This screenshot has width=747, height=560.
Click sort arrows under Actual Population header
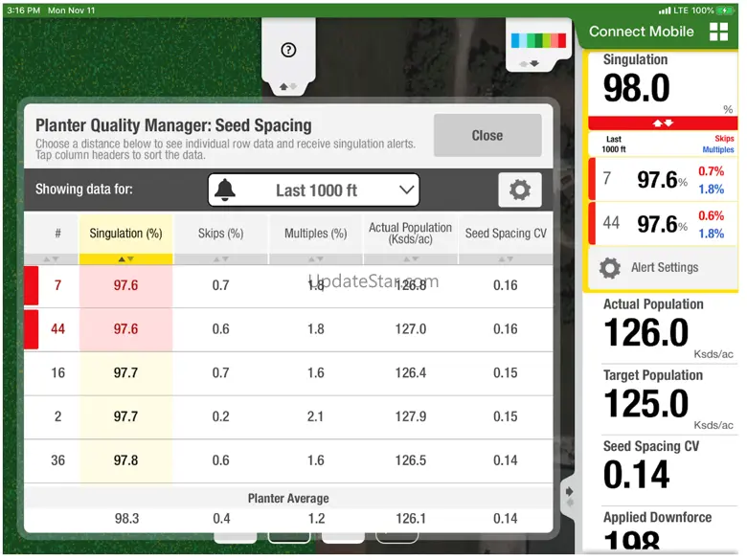pos(410,259)
